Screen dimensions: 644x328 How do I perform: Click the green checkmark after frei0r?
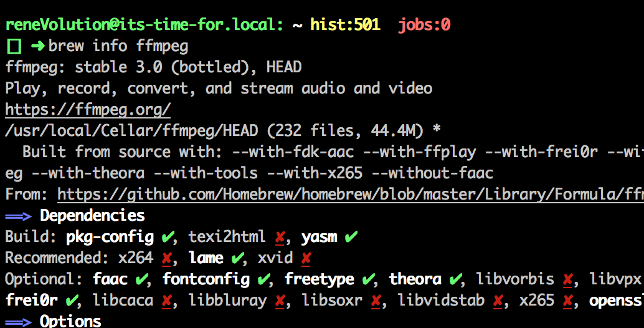point(72,301)
